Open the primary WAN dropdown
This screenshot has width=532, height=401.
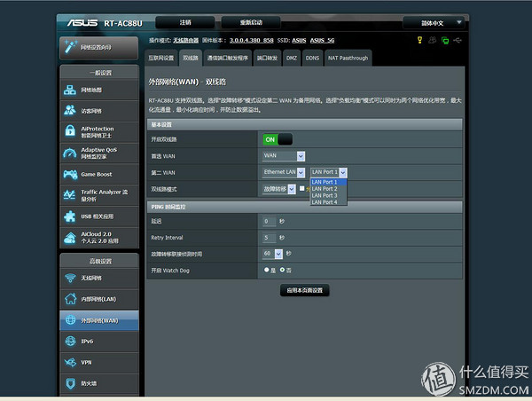click(x=284, y=156)
